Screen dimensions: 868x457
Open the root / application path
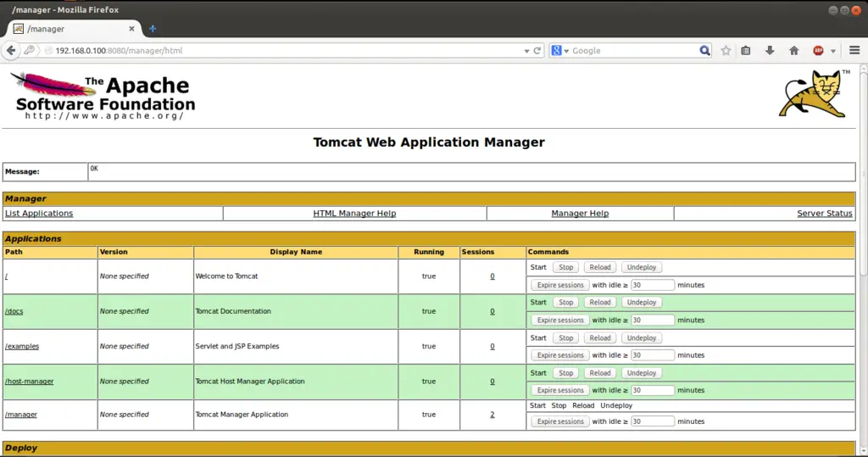[x=6, y=276]
